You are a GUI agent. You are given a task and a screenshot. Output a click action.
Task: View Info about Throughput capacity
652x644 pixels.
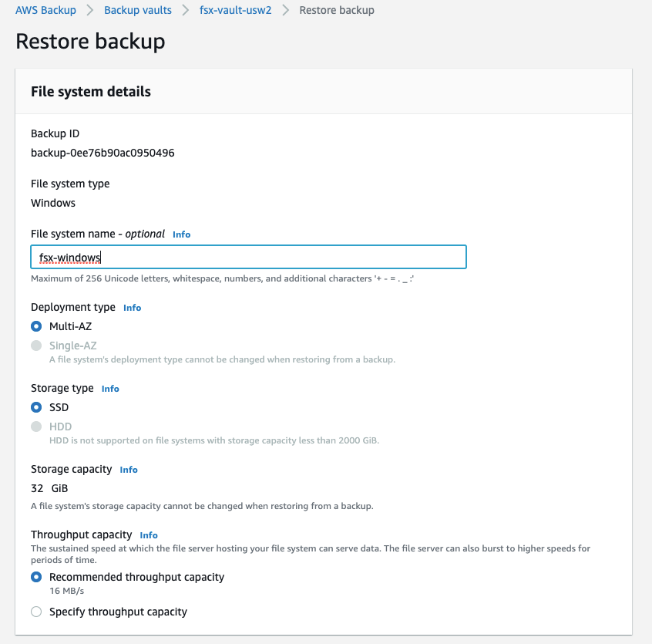[x=148, y=534]
